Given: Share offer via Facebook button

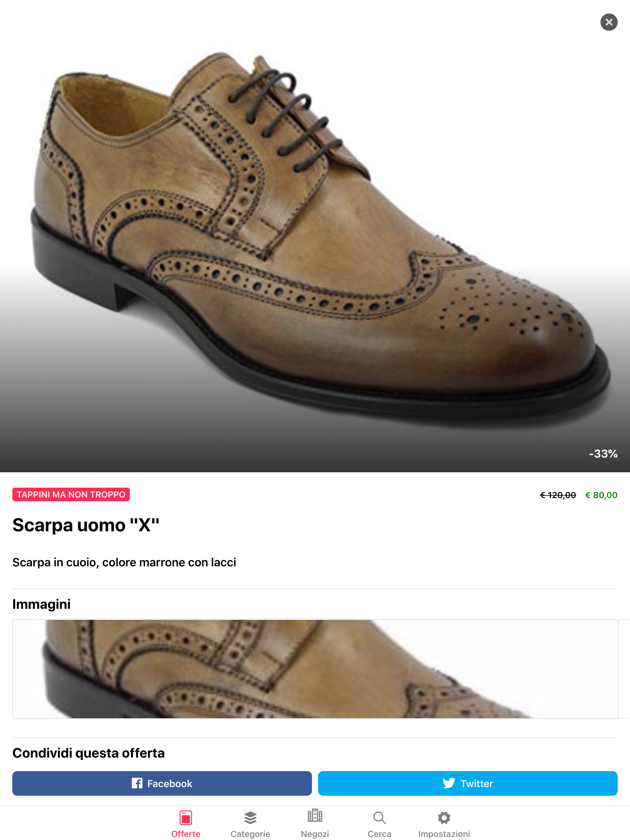Looking at the screenshot, I should pyautogui.click(x=162, y=783).
